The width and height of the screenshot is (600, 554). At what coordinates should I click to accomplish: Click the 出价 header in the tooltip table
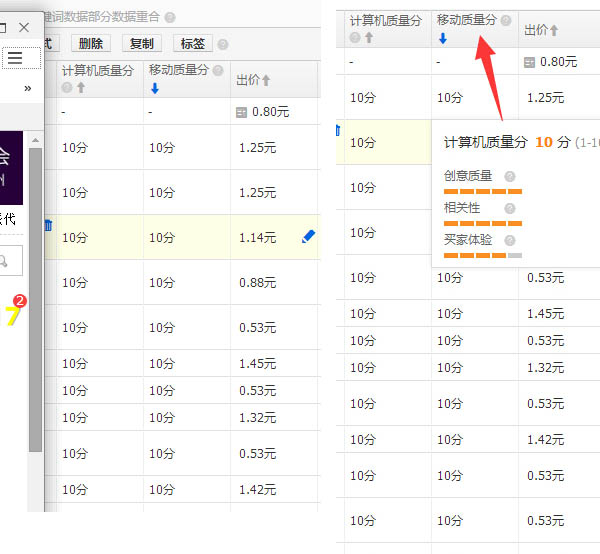pyautogui.click(x=536, y=30)
